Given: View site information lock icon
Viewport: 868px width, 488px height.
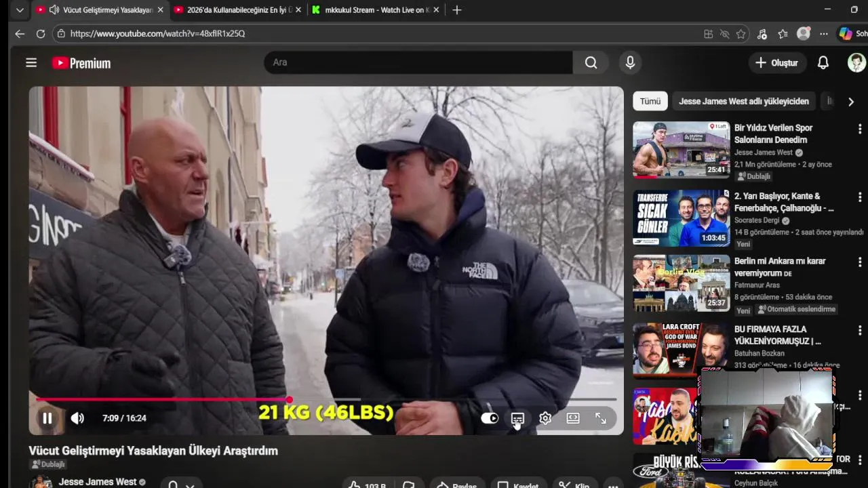Looking at the screenshot, I should [x=61, y=33].
